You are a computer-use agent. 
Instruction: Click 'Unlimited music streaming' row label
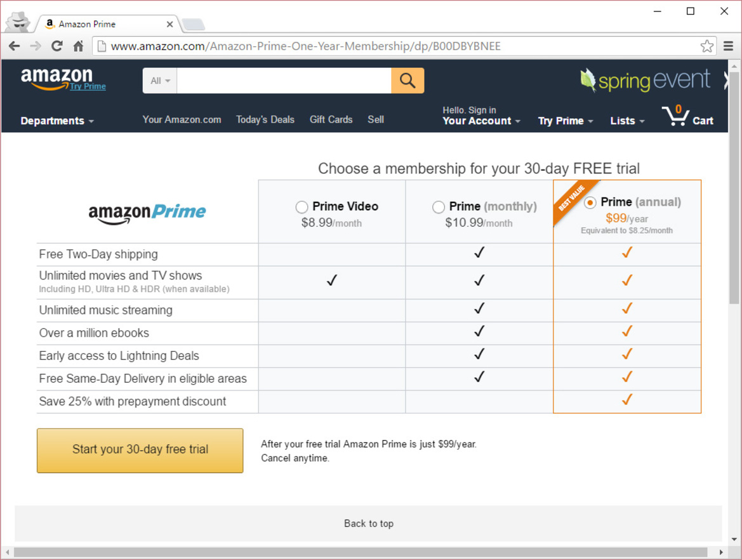coord(105,310)
